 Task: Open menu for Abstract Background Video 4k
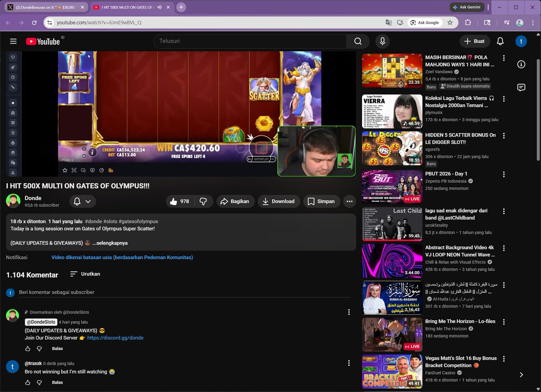504,248
